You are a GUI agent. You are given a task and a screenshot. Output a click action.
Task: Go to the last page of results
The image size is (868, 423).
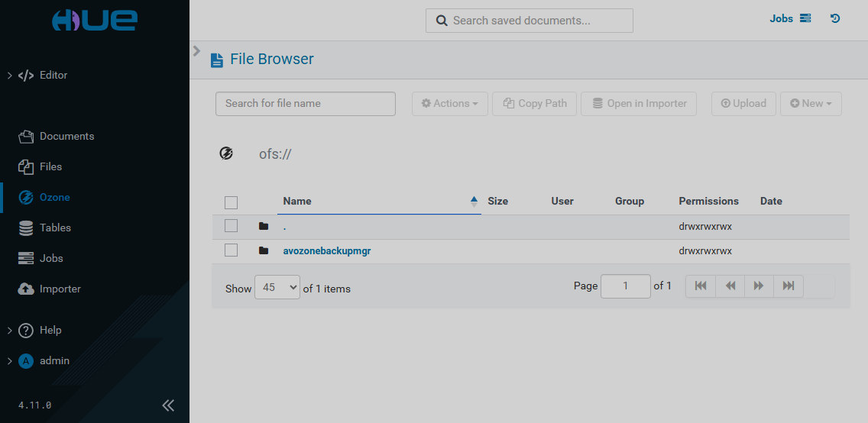pyautogui.click(x=789, y=286)
